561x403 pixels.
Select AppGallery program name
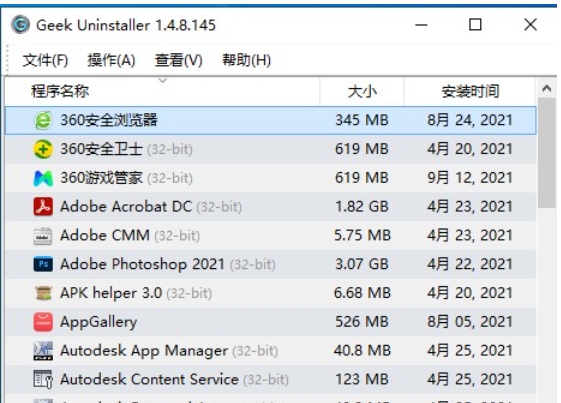point(98,322)
